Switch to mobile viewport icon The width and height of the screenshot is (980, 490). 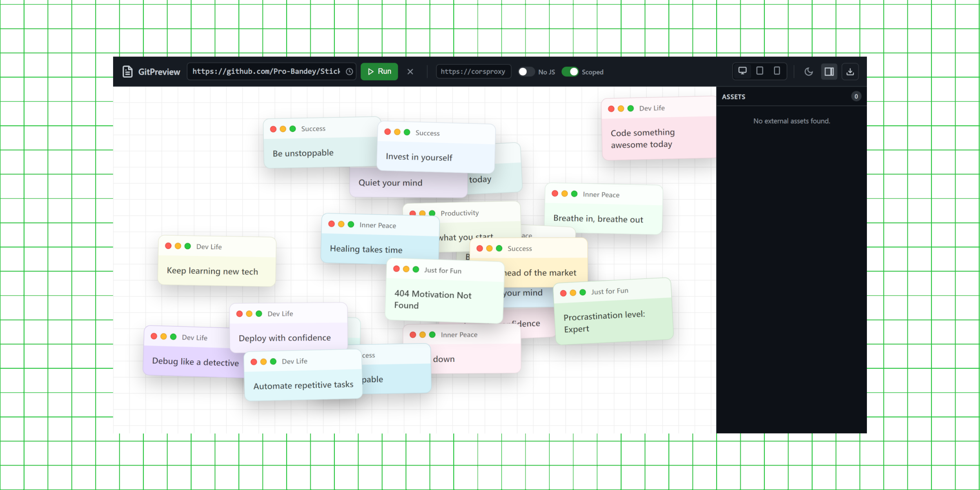[x=777, y=71]
